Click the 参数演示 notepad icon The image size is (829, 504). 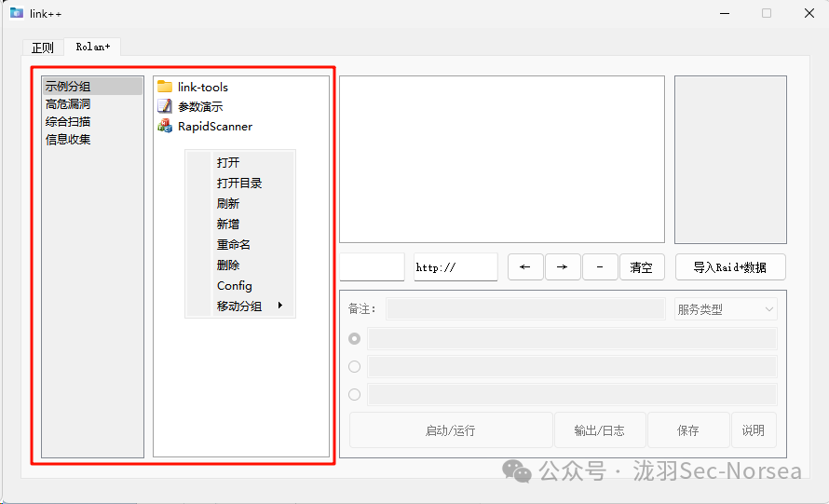point(165,106)
